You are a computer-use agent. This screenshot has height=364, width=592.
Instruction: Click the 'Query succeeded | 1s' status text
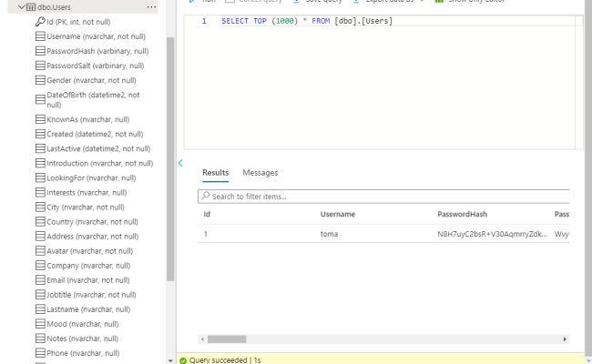(x=225, y=360)
